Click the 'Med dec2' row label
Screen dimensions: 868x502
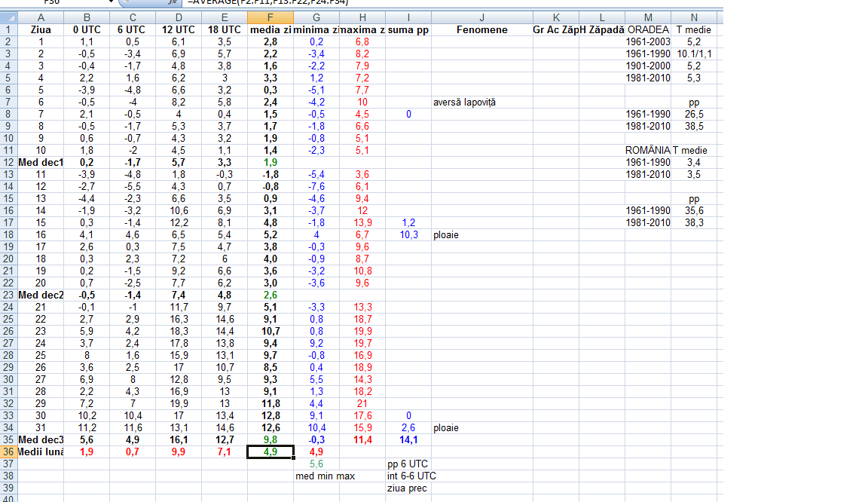tap(41, 295)
